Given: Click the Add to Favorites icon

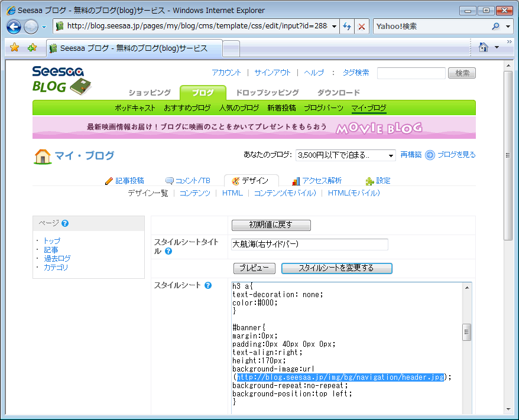Looking at the screenshot, I should 32,48.
